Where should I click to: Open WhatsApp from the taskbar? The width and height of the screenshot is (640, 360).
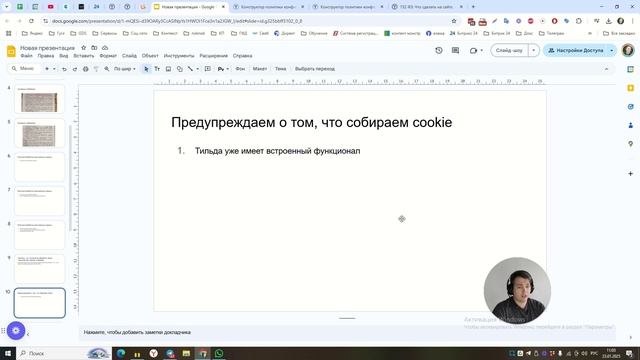(219, 353)
